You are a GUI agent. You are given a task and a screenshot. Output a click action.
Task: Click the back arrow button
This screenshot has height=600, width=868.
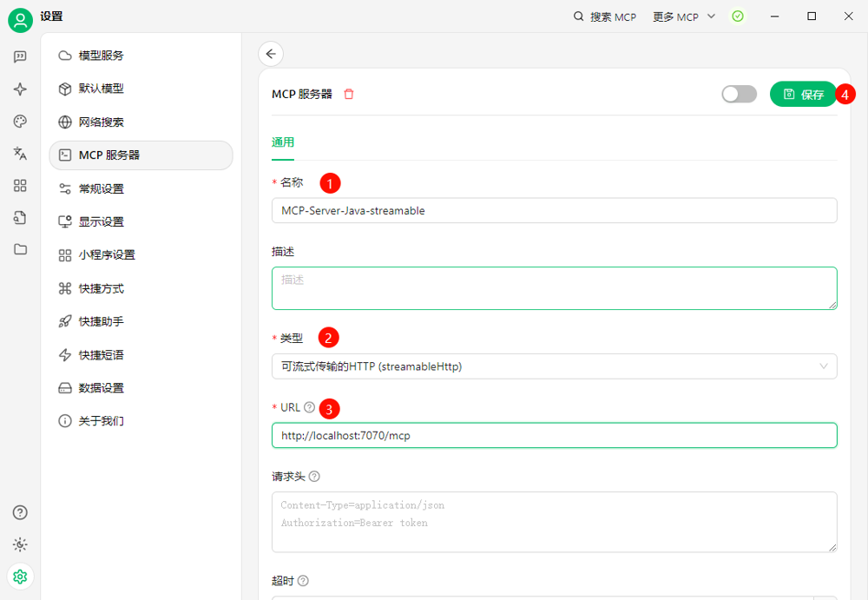tap(271, 54)
